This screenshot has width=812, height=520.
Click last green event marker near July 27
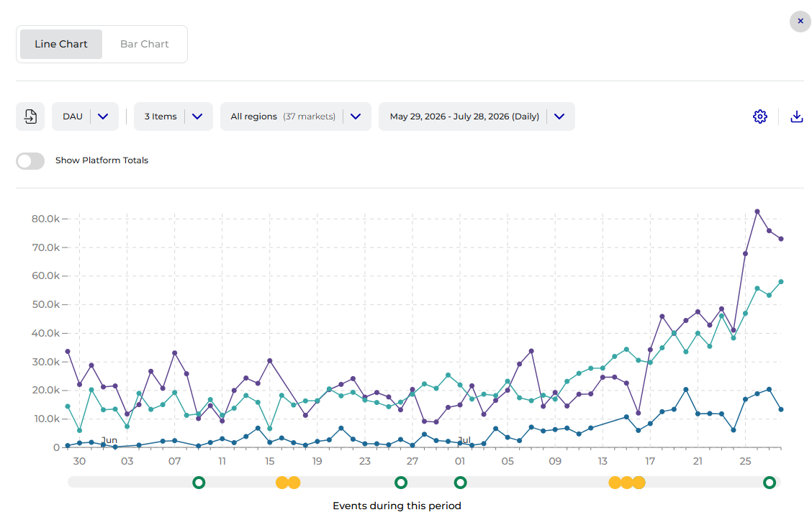click(770, 483)
